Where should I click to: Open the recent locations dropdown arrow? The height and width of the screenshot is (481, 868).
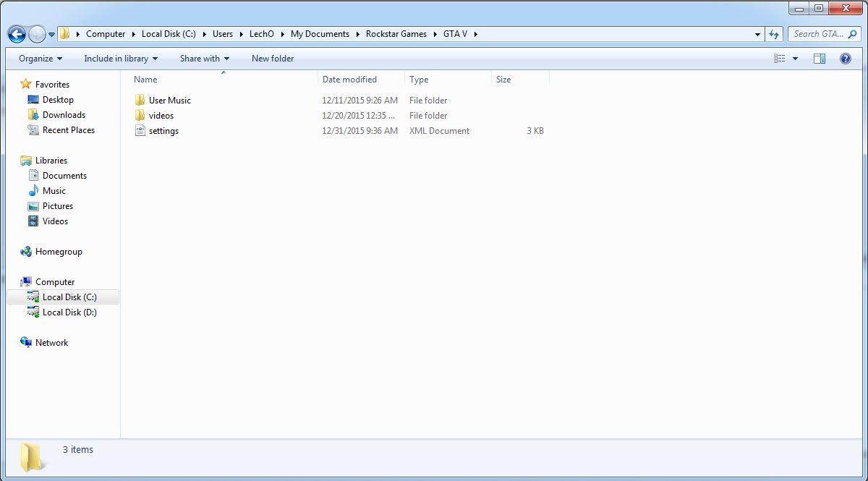point(51,35)
